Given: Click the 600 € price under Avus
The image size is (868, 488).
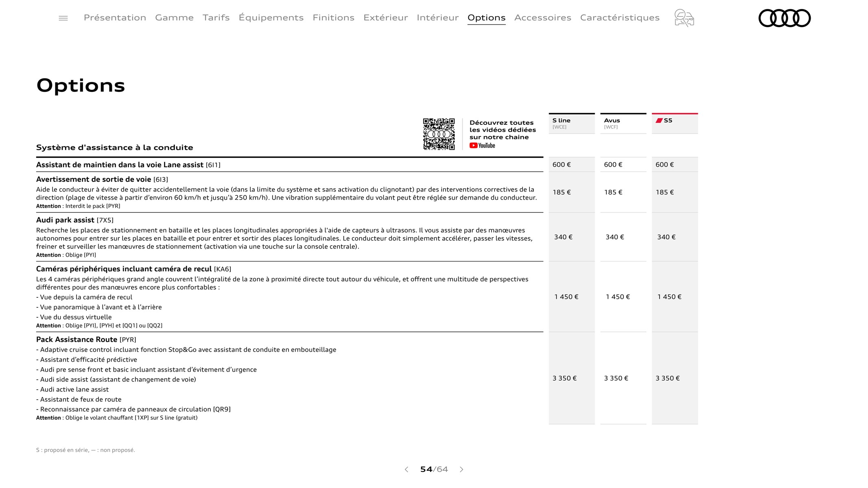Looking at the screenshot, I should click(613, 165).
